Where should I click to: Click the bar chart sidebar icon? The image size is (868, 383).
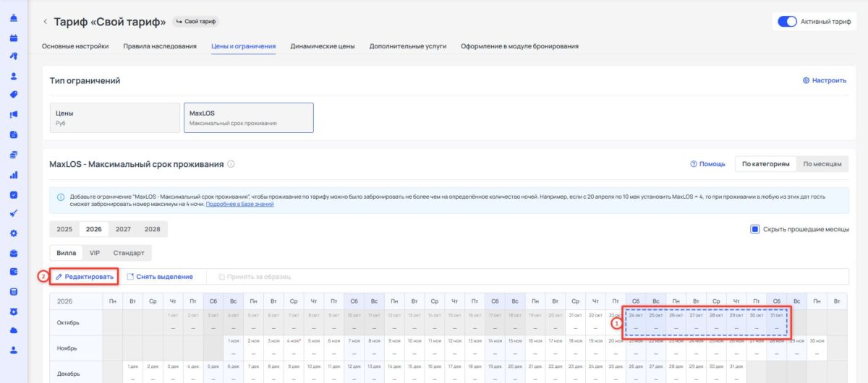(x=14, y=175)
